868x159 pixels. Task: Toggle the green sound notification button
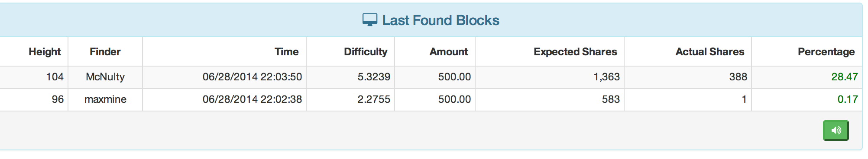[x=836, y=130]
